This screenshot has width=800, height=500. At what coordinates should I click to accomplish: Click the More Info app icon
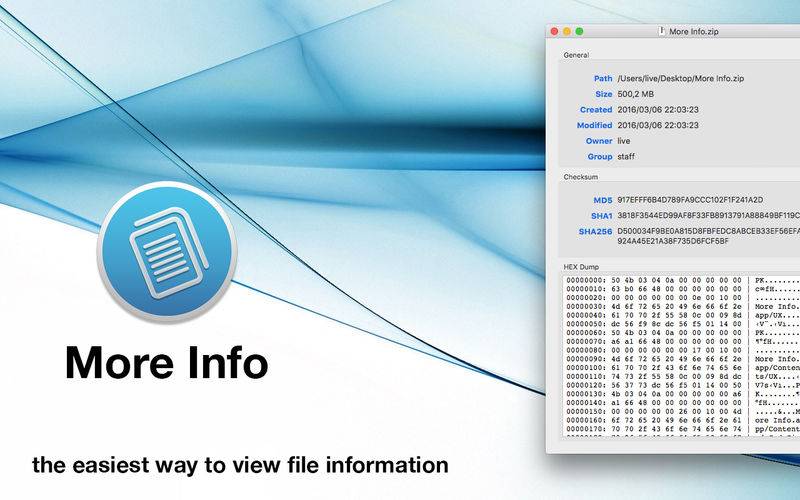click(167, 252)
